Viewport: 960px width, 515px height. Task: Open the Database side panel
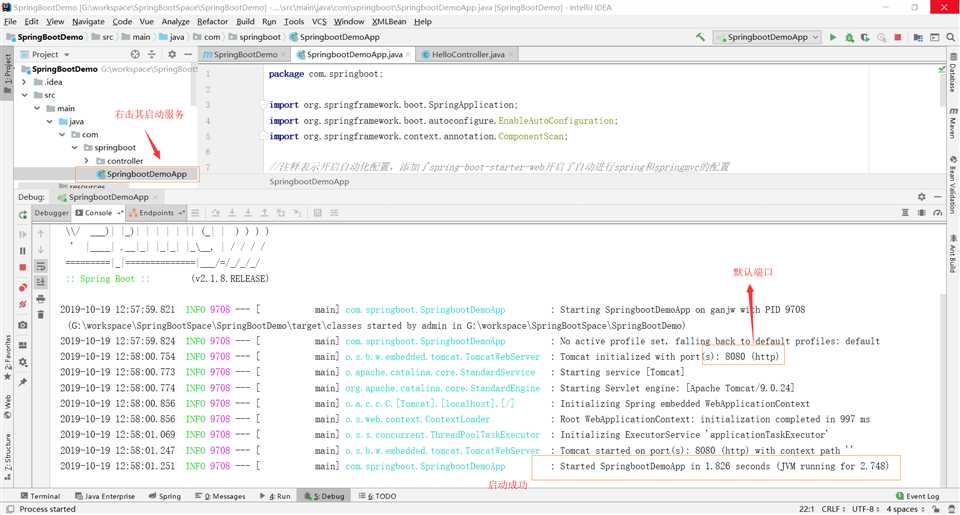pyautogui.click(x=953, y=72)
